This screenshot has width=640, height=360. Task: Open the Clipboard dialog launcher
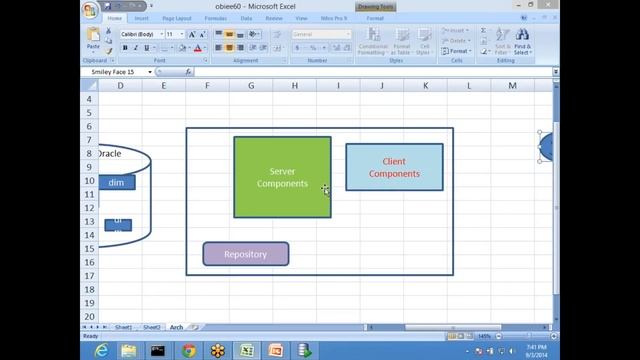(x=113, y=60)
